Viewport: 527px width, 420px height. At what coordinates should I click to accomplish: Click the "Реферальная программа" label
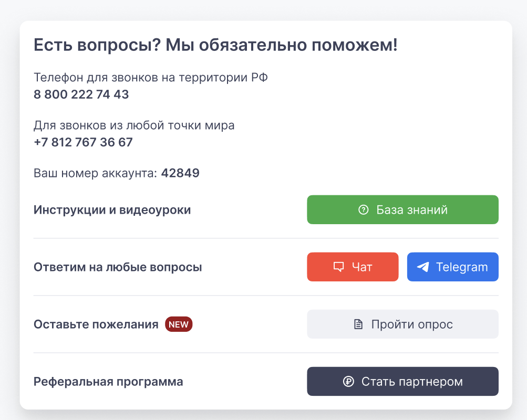click(108, 382)
